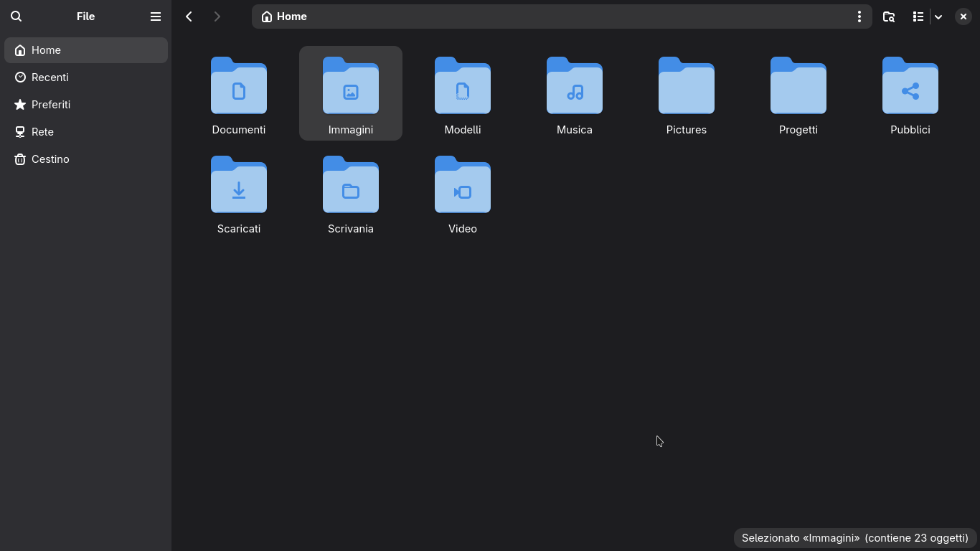Select the Pubblici shared folder icon
980x551 pixels.
click(x=910, y=85)
